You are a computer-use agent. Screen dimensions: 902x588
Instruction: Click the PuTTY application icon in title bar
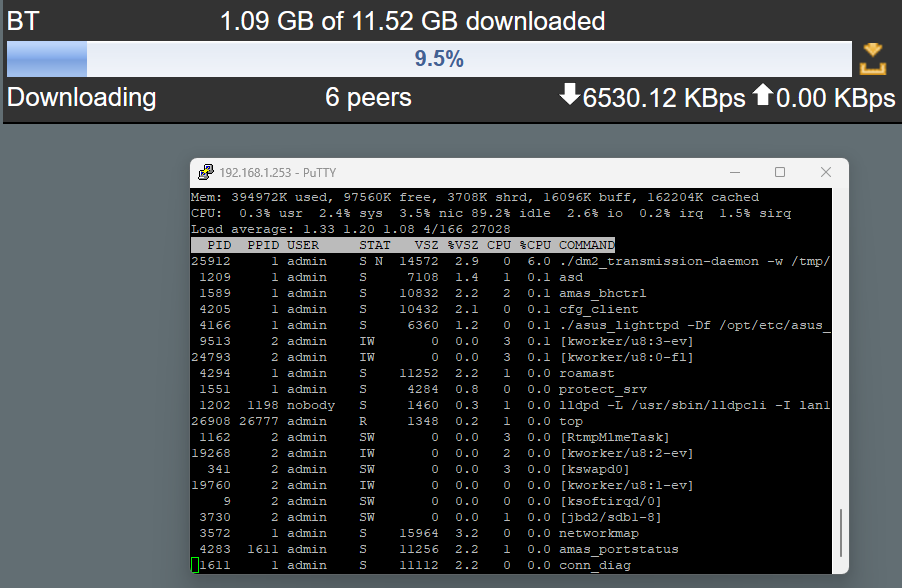(205, 172)
